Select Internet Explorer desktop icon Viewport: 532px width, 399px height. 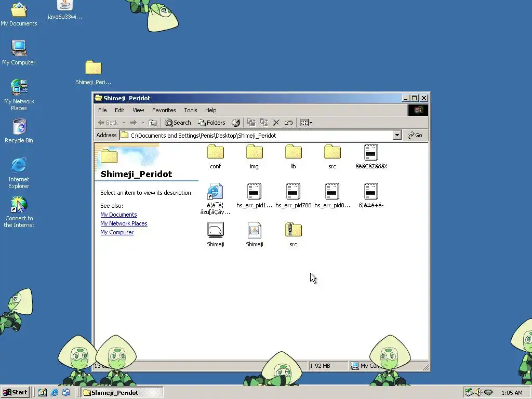(x=19, y=173)
